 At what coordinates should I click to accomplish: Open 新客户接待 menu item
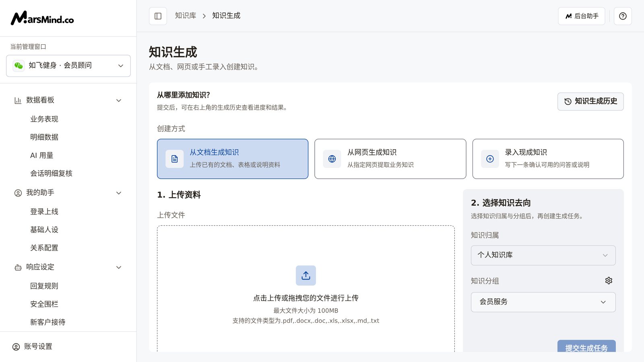click(x=48, y=322)
